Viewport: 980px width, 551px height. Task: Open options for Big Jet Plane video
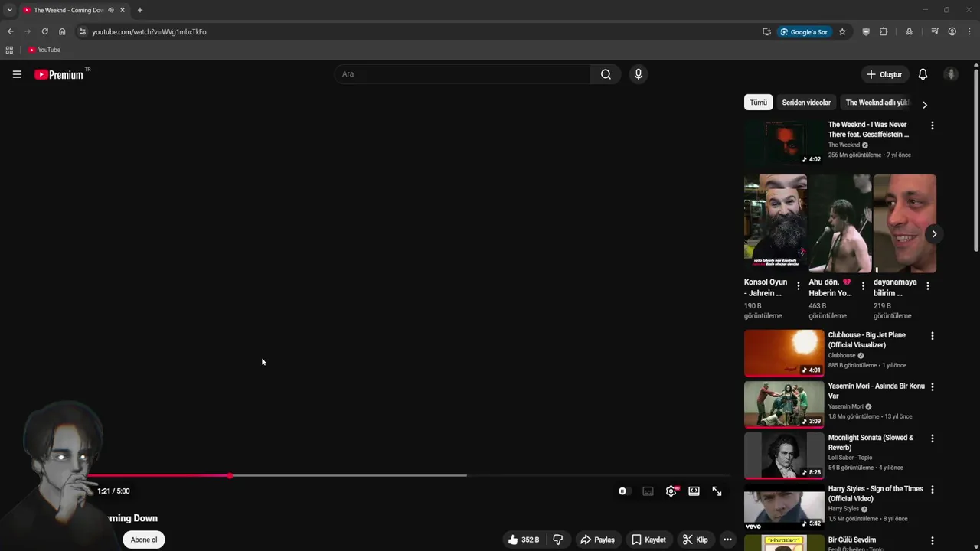pos(932,336)
